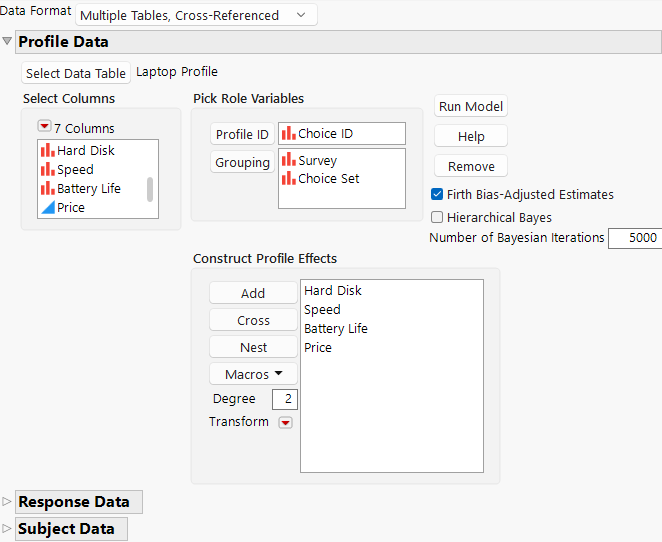Click the Battery Life nominal column icon
The image size is (662, 542).
(x=48, y=188)
